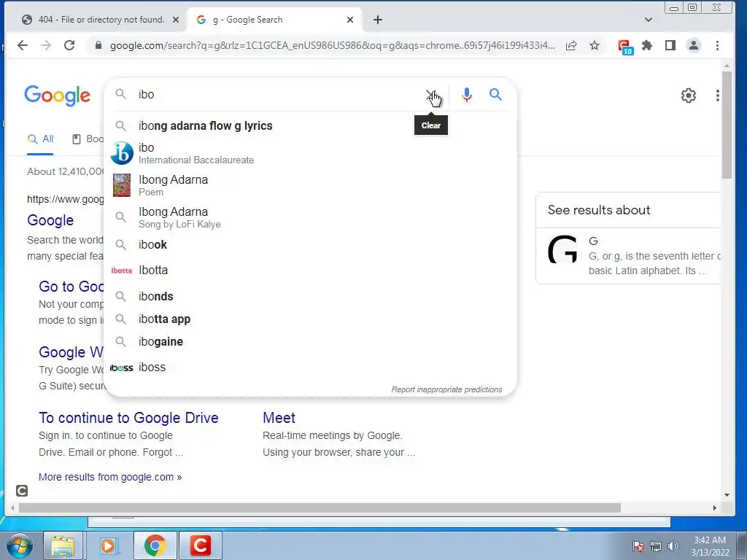747x560 pixels.
Task: Open More results from google.com
Action: tap(110, 477)
